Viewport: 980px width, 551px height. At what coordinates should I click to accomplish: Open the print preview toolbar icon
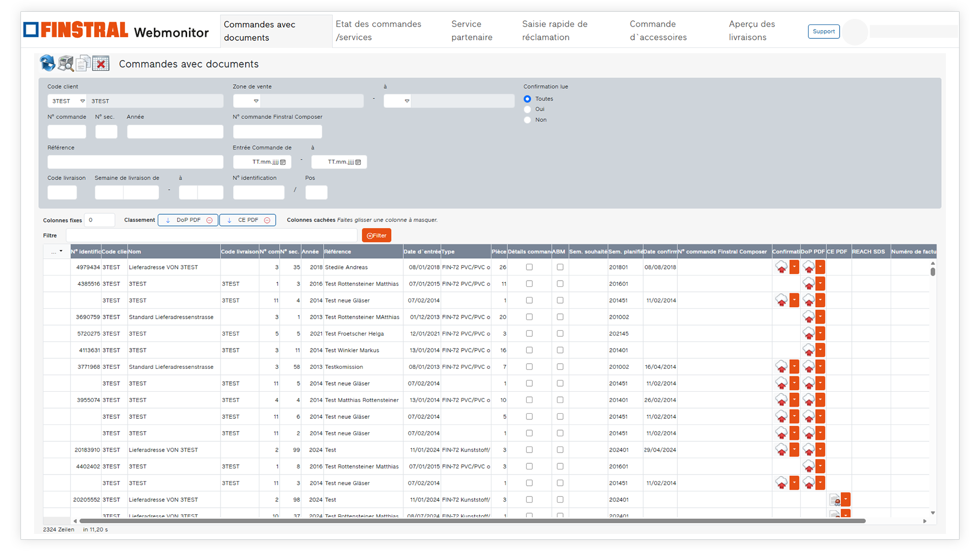click(x=65, y=63)
